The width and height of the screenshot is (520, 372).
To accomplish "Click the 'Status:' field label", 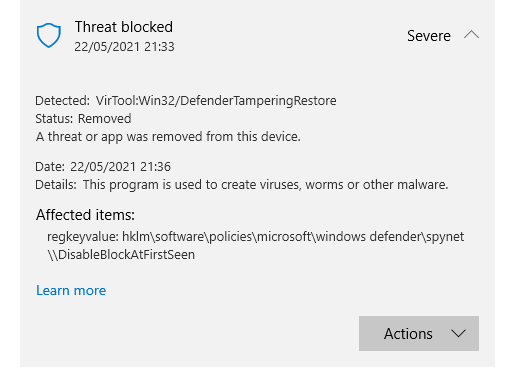I will pos(54,119).
